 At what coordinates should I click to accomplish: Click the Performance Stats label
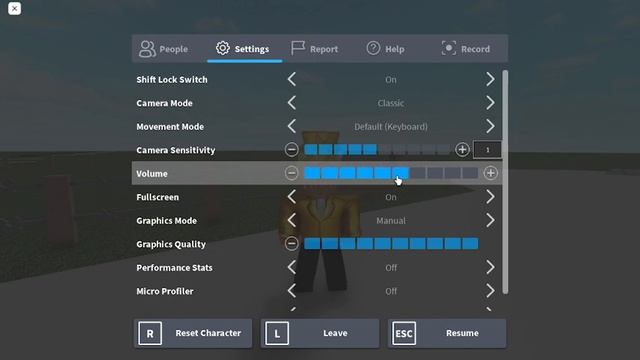[174, 268]
